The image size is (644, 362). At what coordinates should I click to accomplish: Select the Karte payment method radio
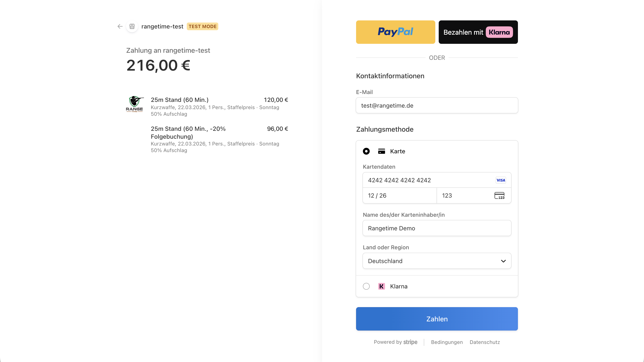(366, 151)
